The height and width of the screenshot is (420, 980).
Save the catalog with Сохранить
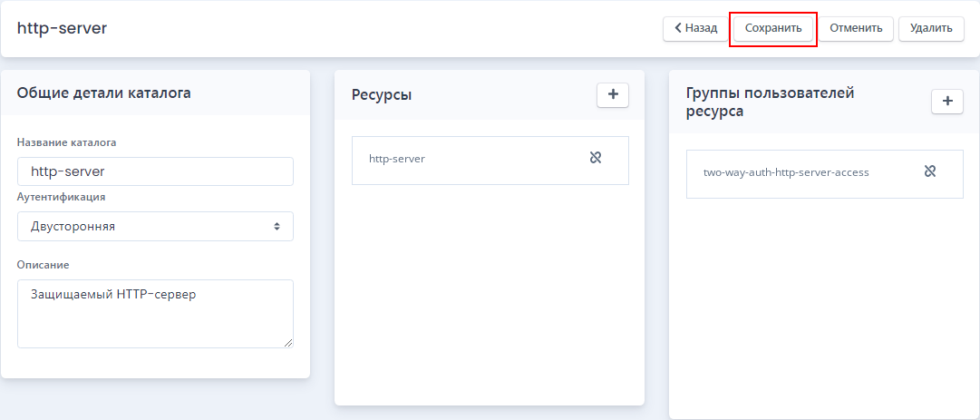[773, 29]
